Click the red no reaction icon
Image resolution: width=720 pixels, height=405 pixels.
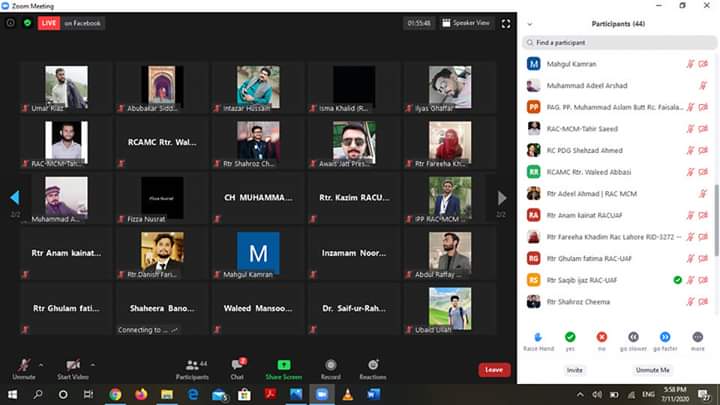[602, 337]
